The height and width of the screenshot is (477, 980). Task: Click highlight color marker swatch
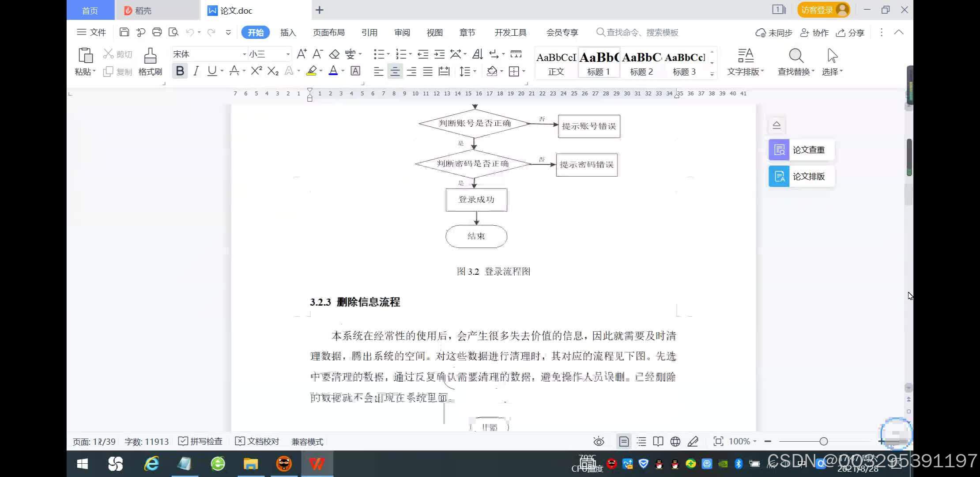pyautogui.click(x=312, y=71)
